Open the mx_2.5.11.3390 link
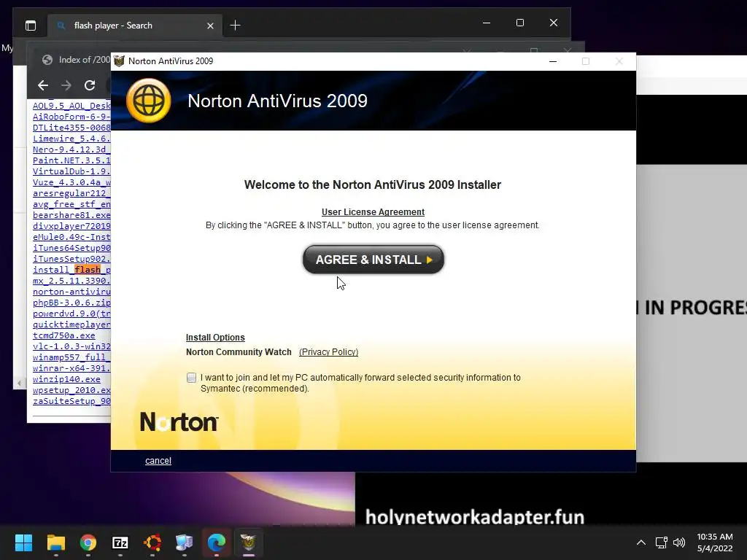Viewport: 747px width, 560px height. coord(71,281)
